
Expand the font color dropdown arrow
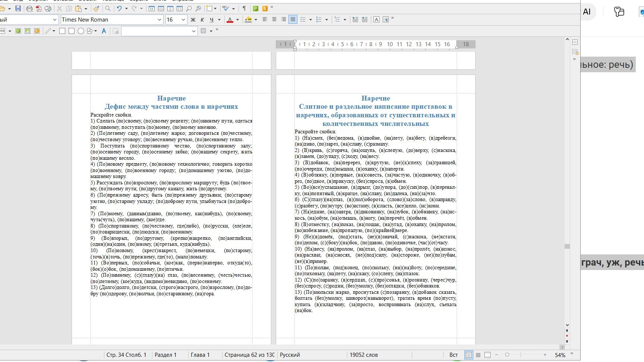[237, 20]
